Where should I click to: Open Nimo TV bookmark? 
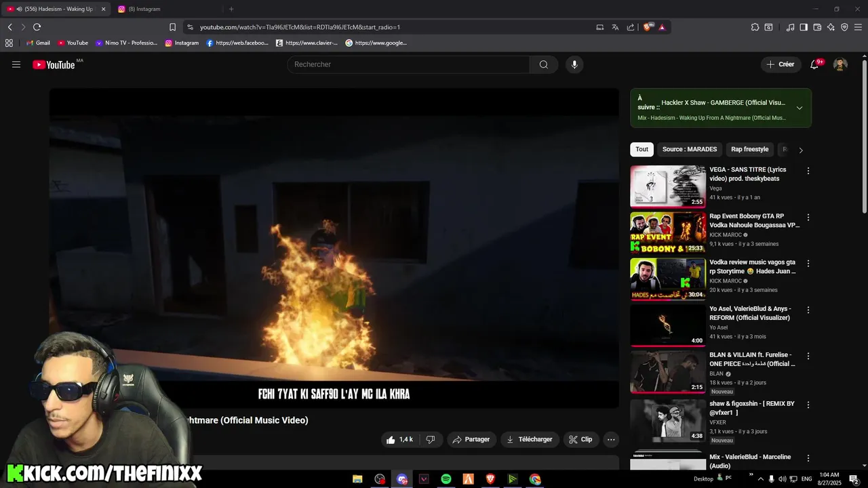[x=126, y=43]
